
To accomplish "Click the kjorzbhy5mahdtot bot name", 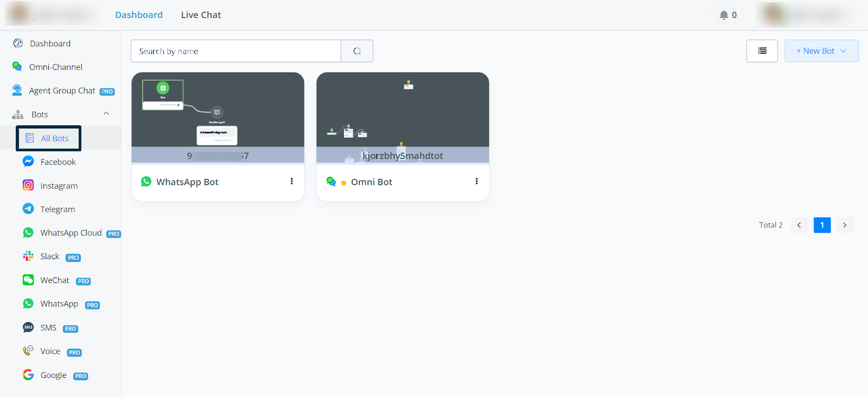I will point(403,156).
